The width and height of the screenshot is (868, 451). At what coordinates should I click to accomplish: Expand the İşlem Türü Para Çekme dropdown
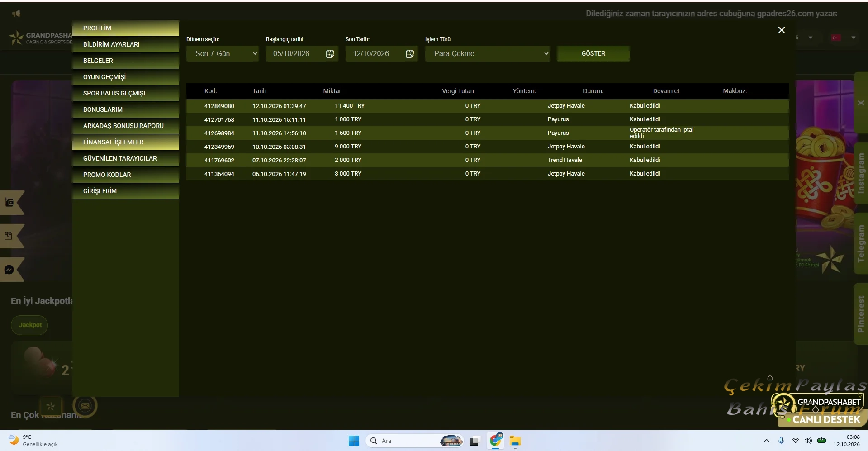coord(488,54)
